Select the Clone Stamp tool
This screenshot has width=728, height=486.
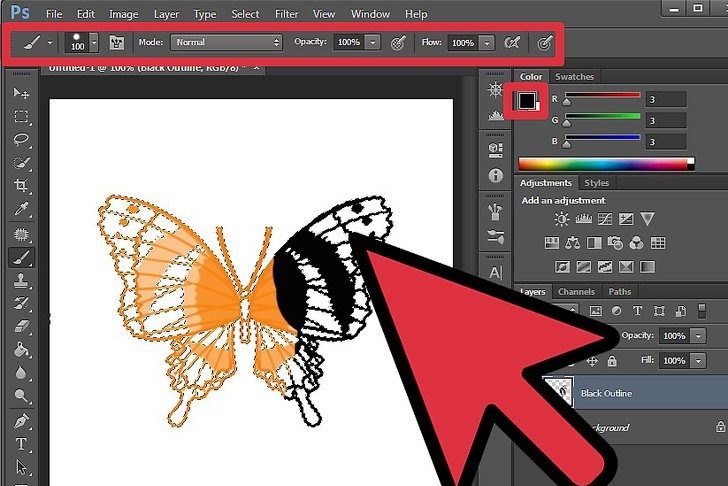20,280
